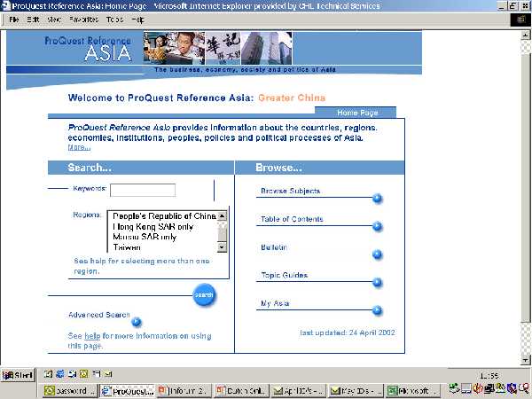This screenshot has height=399, width=532.
Task: Select People's Republic of China in Regions list
Action: tap(164, 215)
